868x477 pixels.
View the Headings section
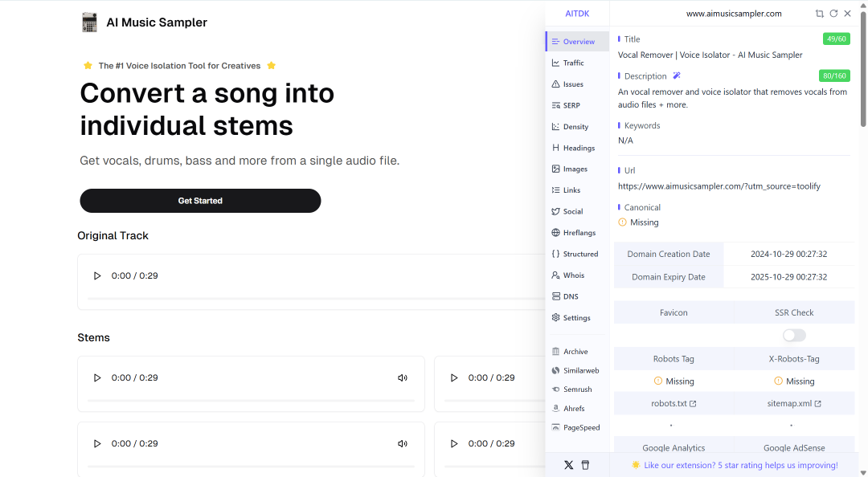[x=575, y=148]
